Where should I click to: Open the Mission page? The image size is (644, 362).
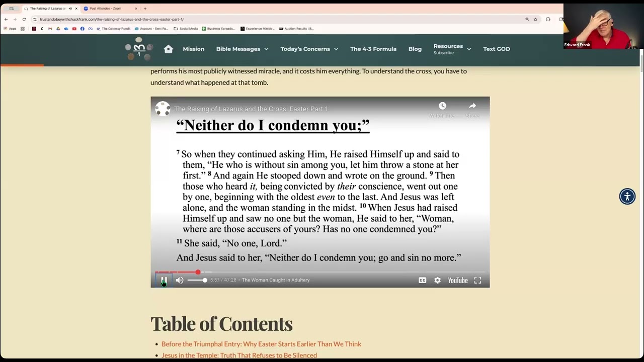pos(194,49)
